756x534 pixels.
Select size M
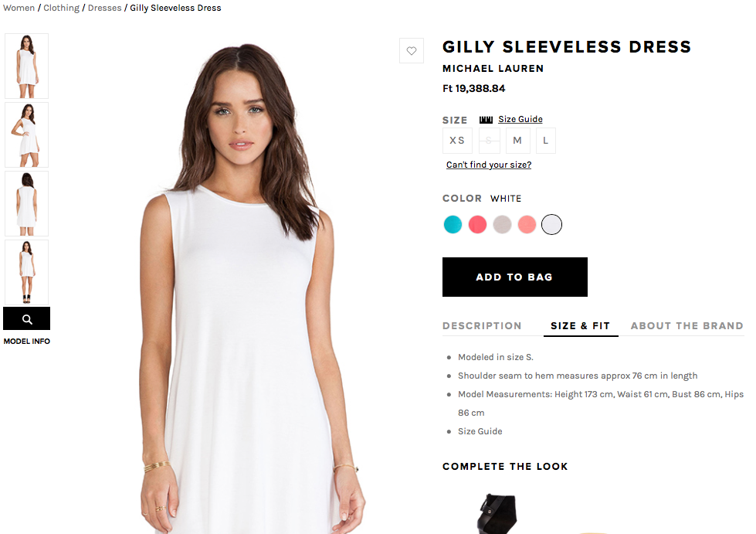click(518, 141)
